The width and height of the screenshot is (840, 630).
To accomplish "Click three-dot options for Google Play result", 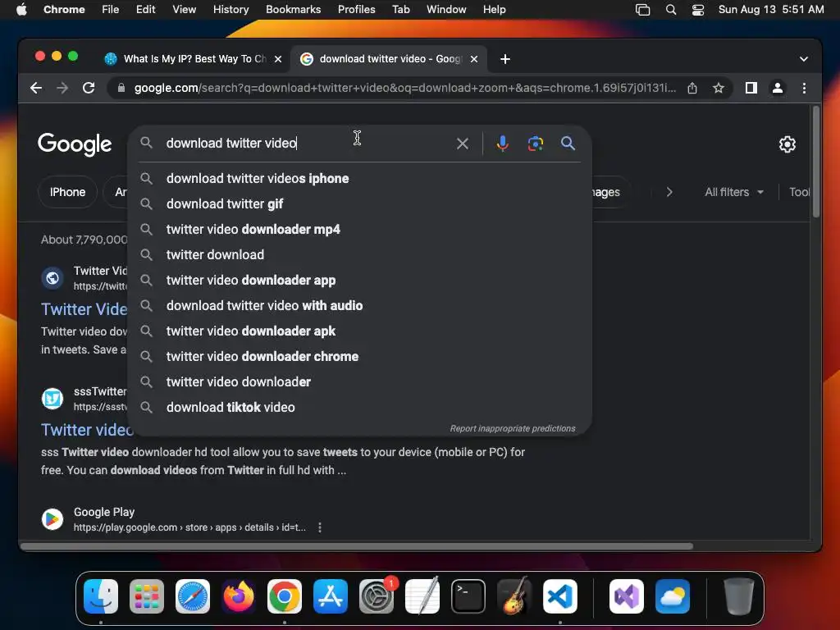I will (x=320, y=527).
